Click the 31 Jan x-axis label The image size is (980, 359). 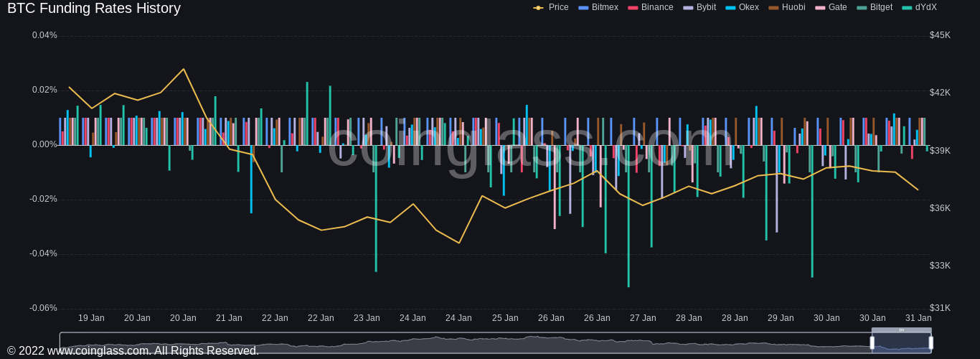(918, 318)
